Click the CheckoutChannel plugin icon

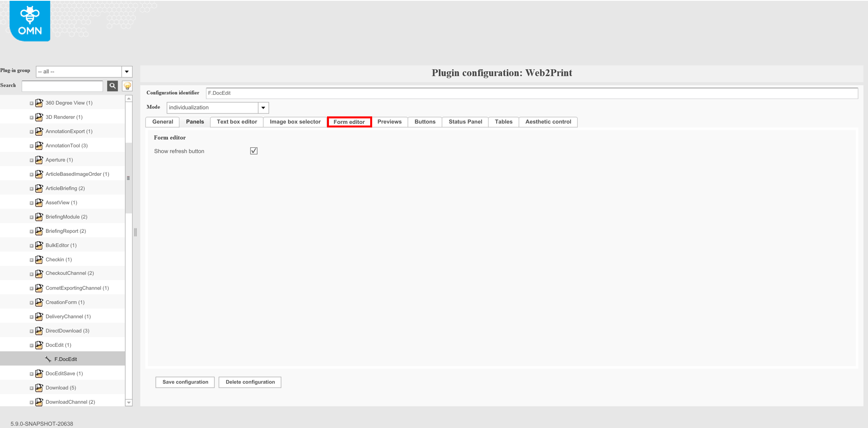tap(39, 273)
